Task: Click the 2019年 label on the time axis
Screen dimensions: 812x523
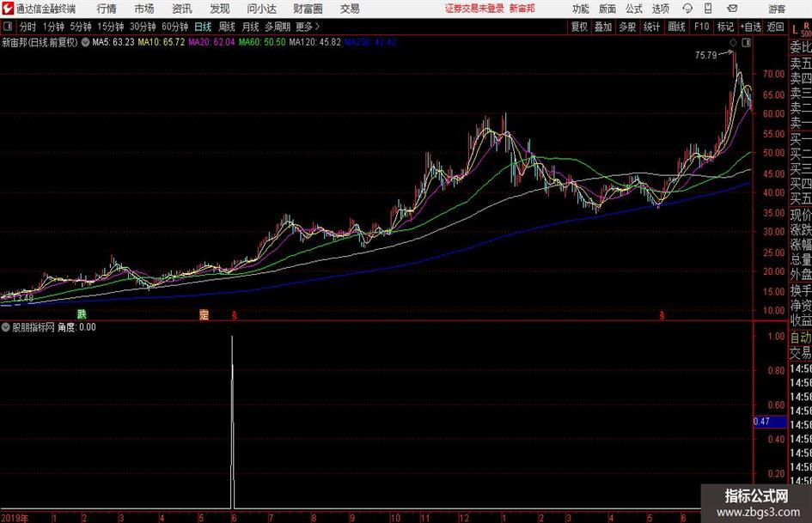Action: pos(15,518)
